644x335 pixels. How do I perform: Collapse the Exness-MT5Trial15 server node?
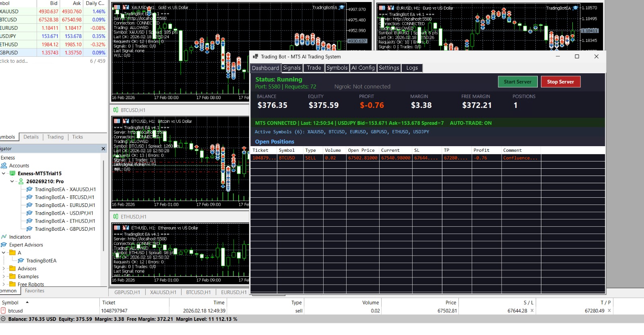click(x=4, y=174)
